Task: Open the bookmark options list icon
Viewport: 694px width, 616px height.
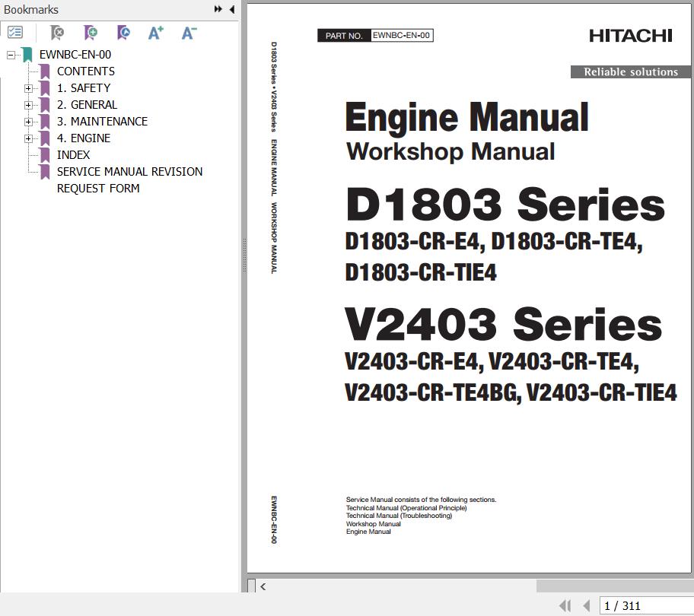Action: click(15, 32)
